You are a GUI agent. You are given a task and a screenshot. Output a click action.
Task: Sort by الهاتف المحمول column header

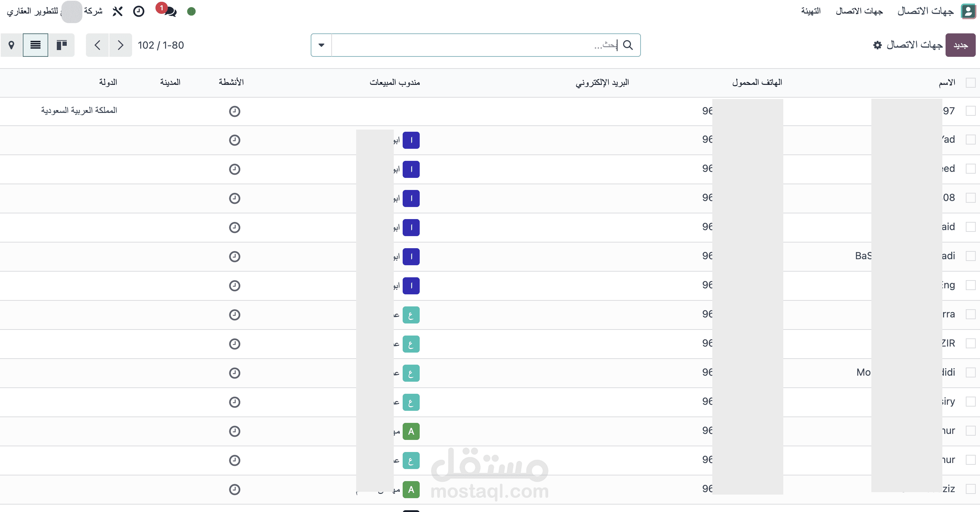coord(757,82)
